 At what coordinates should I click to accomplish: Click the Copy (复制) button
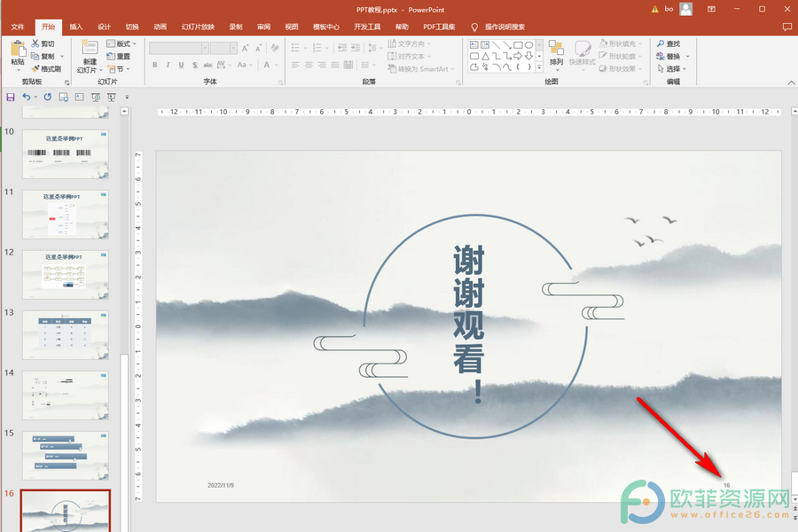(43, 56)
